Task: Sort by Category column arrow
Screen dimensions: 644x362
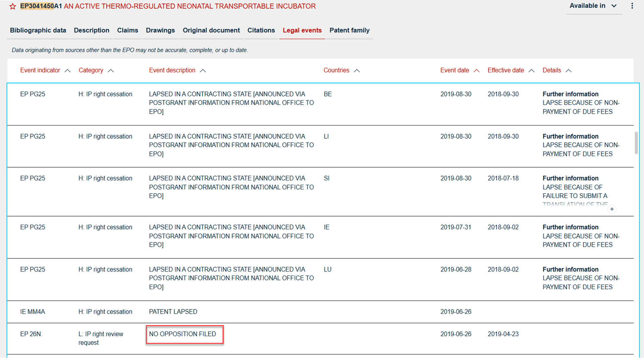Action: (111, 71)
